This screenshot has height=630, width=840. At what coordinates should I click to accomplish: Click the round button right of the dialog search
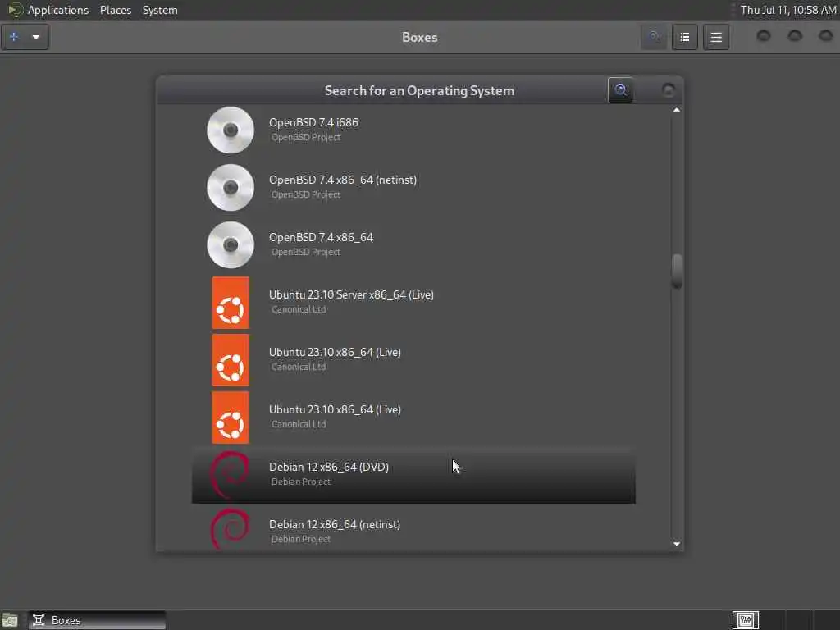(x=668, y=90)
